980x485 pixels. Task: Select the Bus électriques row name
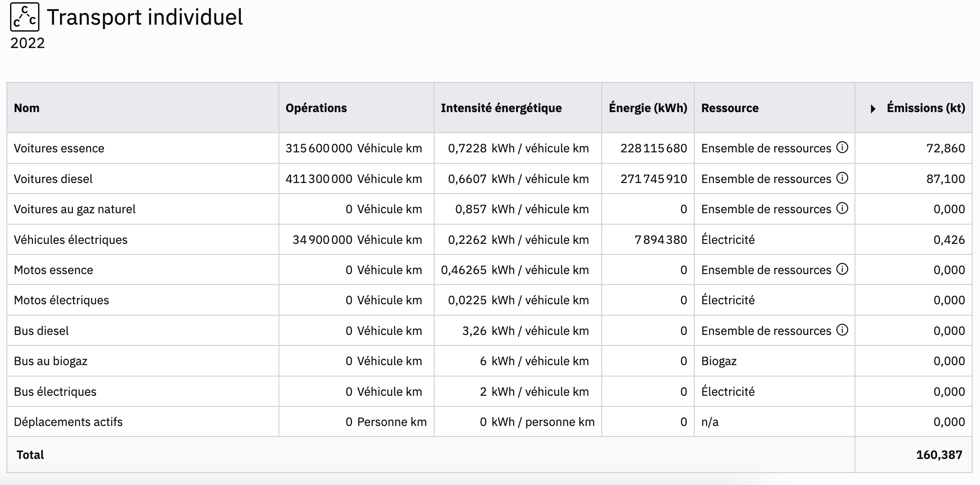[x=55, y=392]
